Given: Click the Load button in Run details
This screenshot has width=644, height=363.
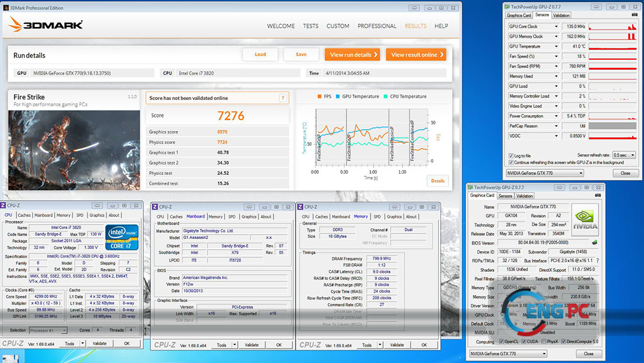Looking at the screenshot, I should point(260,54).
